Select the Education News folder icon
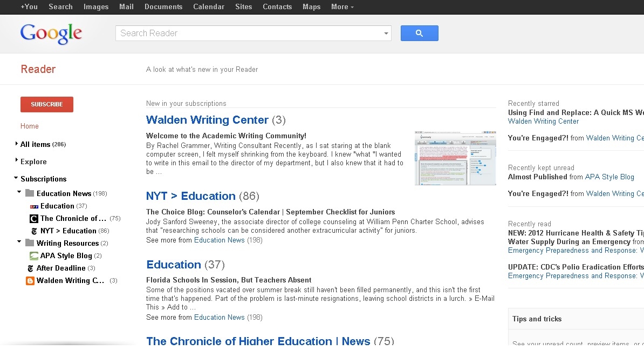Viewport: 644px width, 350px height. 30,193
